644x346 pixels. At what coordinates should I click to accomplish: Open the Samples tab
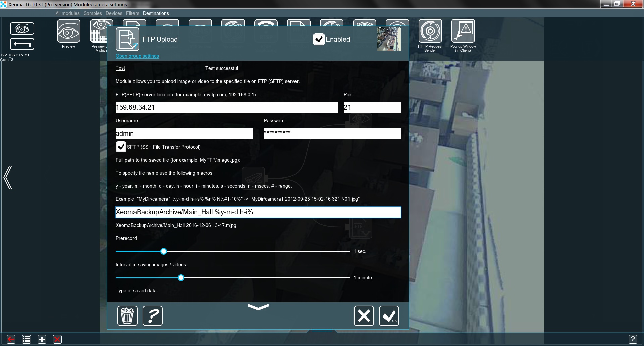point(93,13)
